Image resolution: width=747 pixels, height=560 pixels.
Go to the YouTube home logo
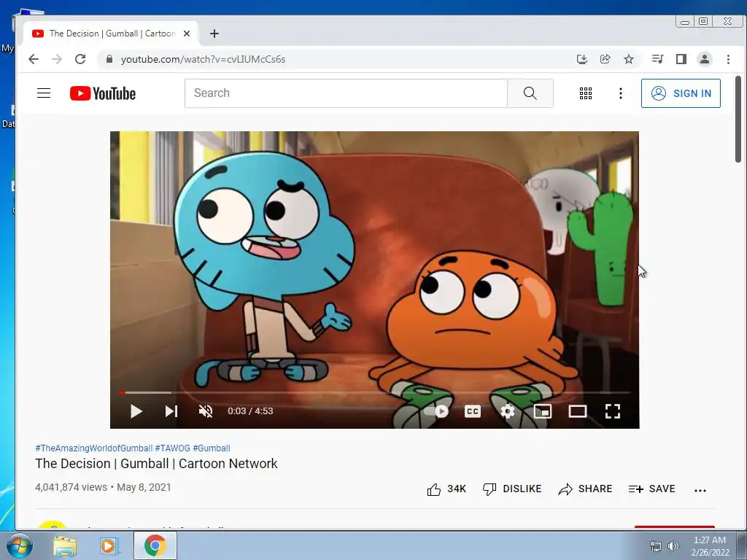(103, 93)
